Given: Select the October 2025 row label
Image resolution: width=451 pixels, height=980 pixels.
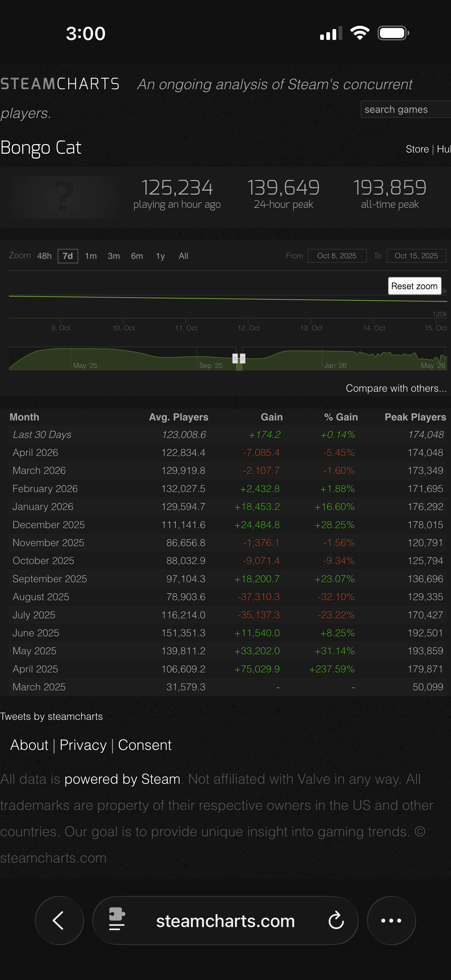Looking at the screenshot, I should click(43, 560).
